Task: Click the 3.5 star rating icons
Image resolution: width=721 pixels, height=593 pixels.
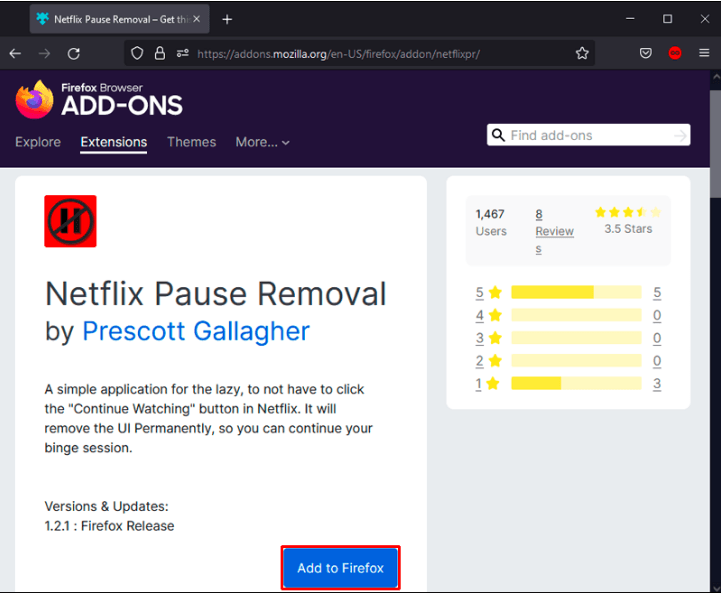Action: point(628,212)
